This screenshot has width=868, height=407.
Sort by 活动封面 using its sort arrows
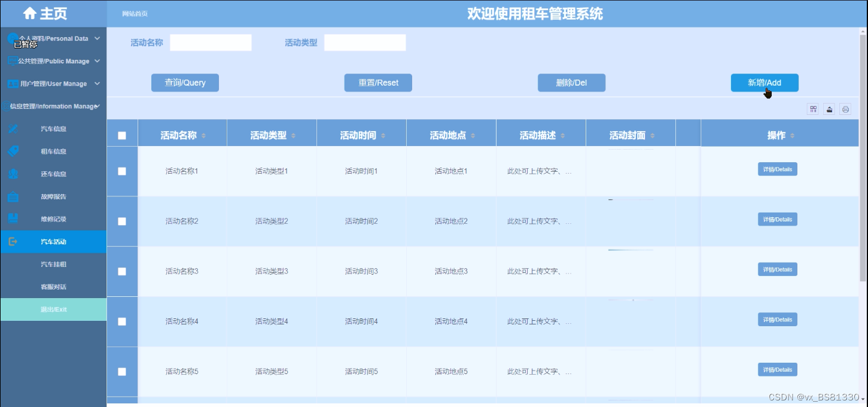click(652, 136)
